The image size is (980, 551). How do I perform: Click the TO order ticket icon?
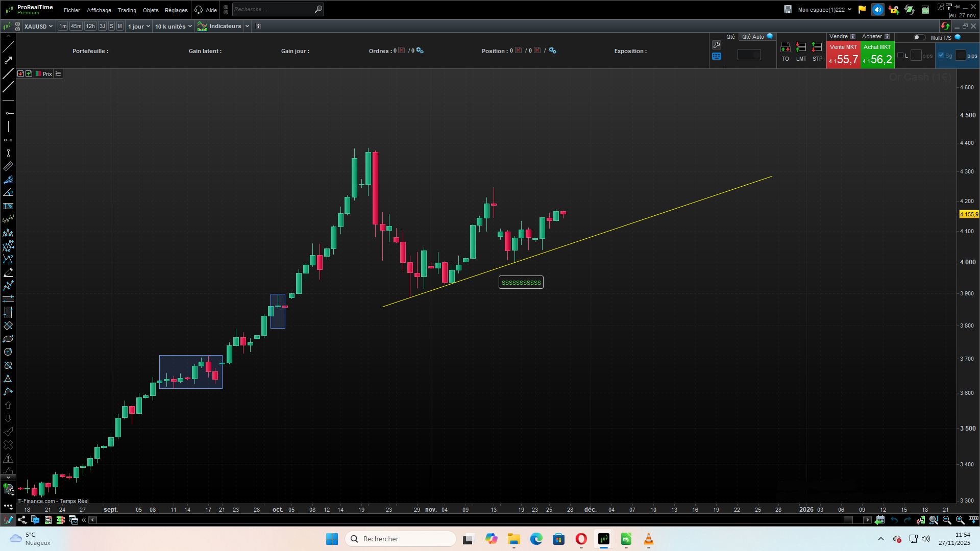pyautogui.click(x=786, y=48)
